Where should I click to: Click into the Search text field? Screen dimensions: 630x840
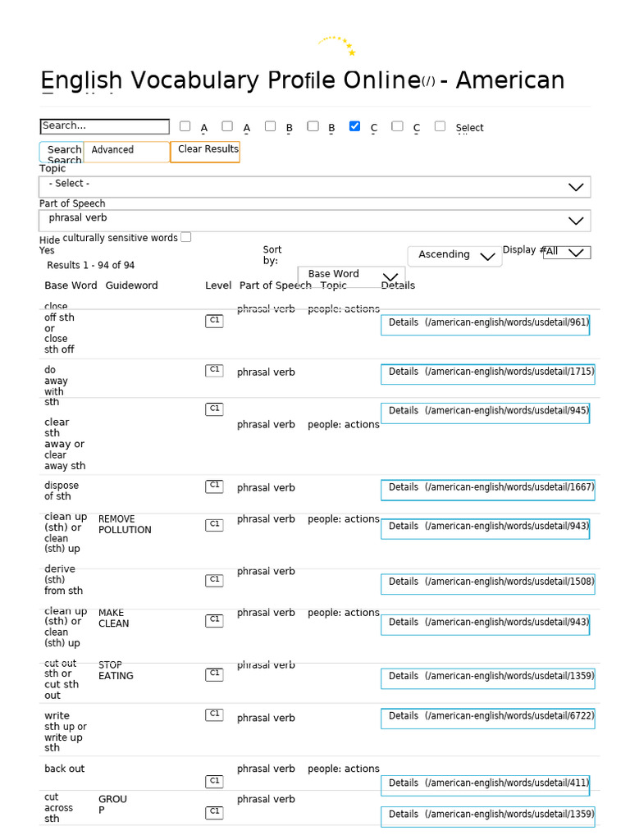pyautogui.click(x=104, y=126)
